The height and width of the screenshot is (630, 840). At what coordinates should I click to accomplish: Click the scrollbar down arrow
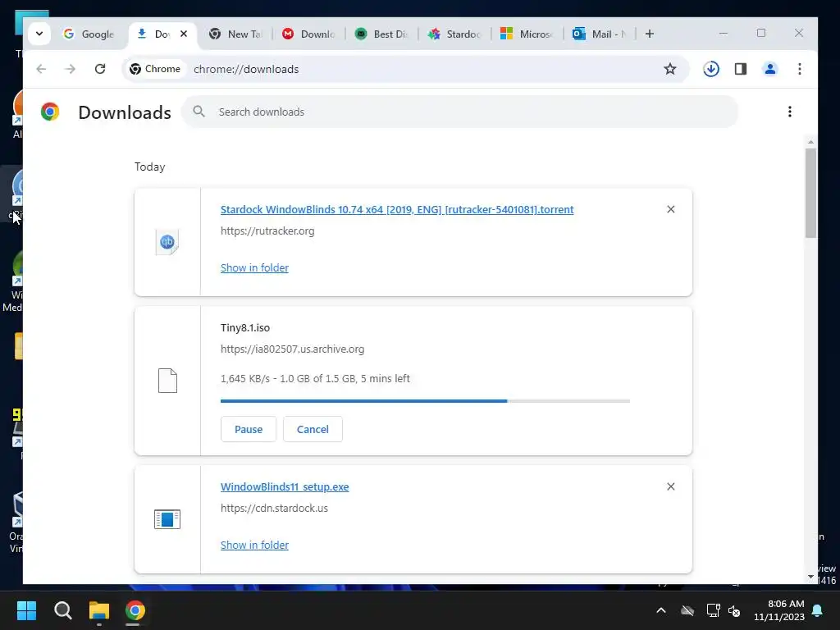point(810,577)
